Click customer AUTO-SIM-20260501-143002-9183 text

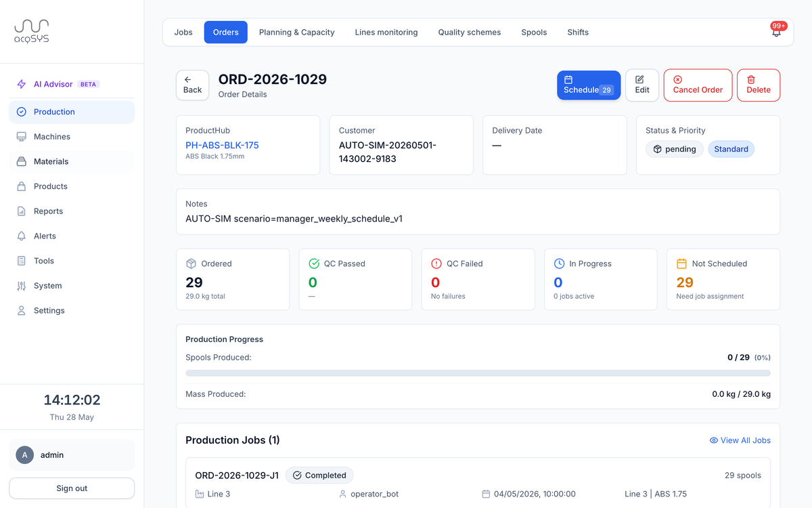pos(388,152)
